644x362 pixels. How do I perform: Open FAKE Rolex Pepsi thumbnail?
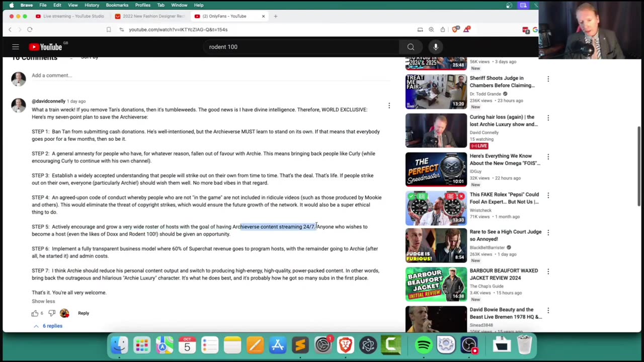[x=436, y=208]
